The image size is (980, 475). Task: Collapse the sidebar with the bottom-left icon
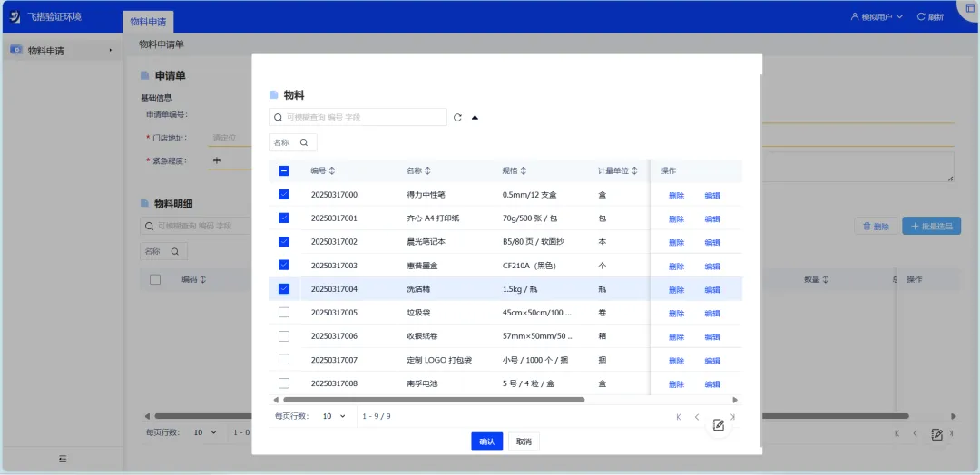coord(63,459)
